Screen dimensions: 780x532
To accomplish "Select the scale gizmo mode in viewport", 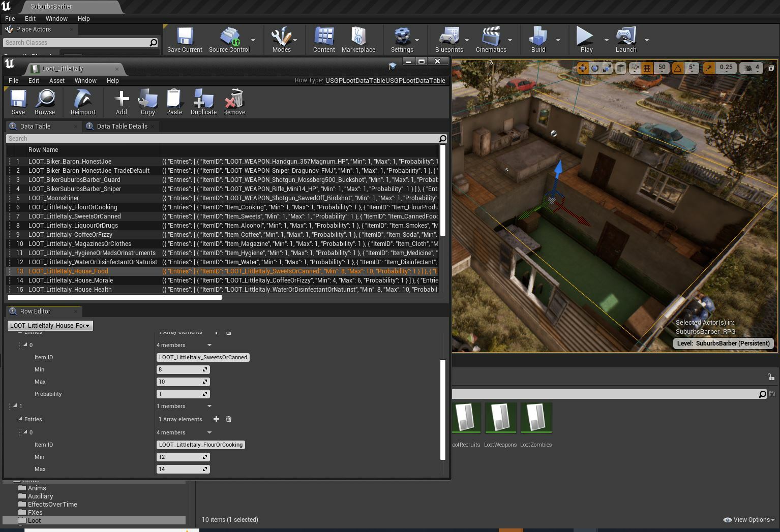I will [607, 68].
